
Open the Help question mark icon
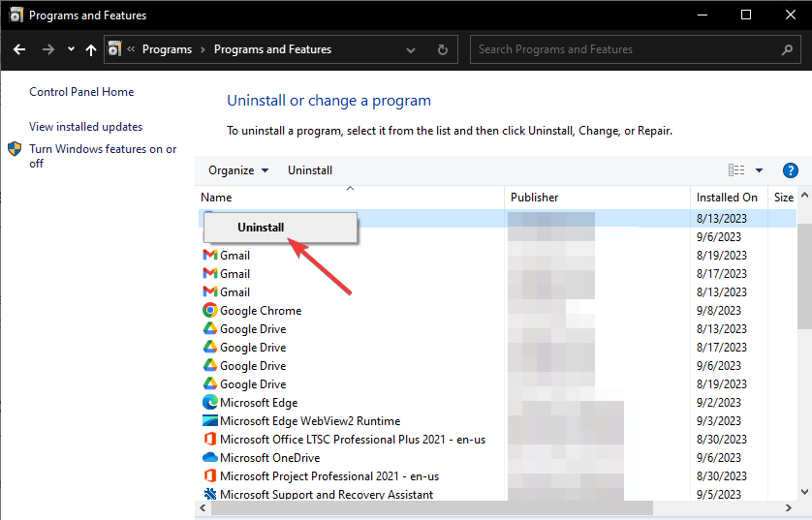pyautogui.click(x=790, y=170)
